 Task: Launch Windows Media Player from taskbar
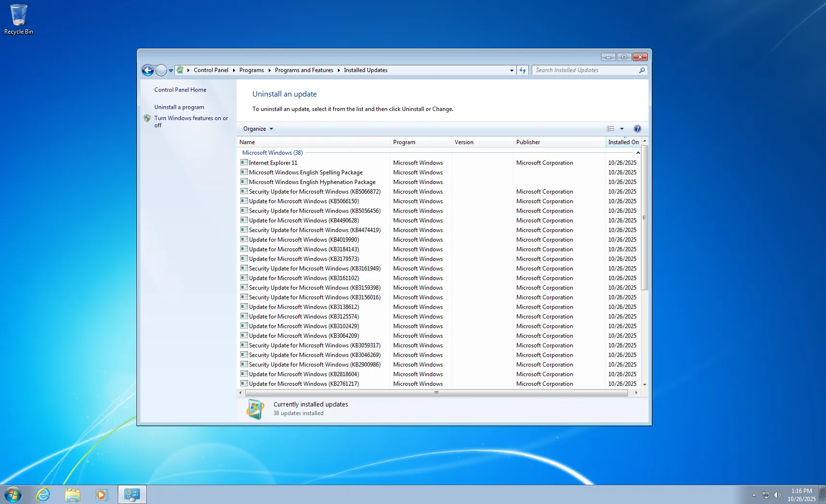coord(101,494)
